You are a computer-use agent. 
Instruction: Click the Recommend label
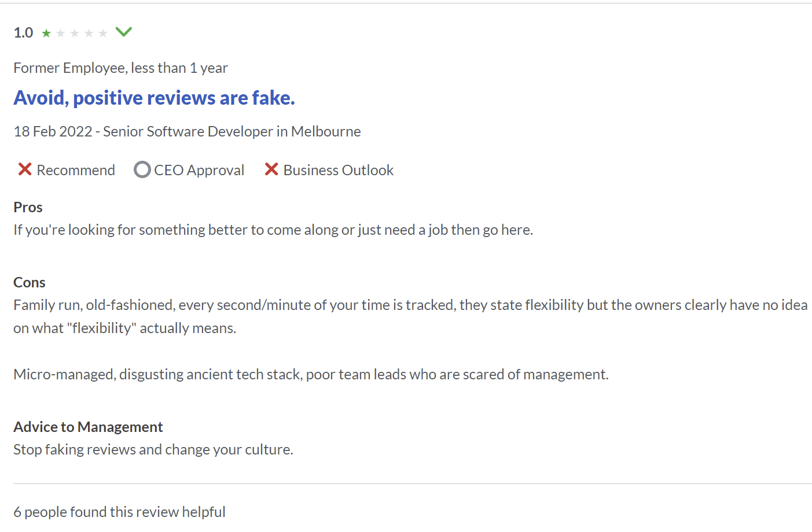pyautogui.click(x=76, y=170)
